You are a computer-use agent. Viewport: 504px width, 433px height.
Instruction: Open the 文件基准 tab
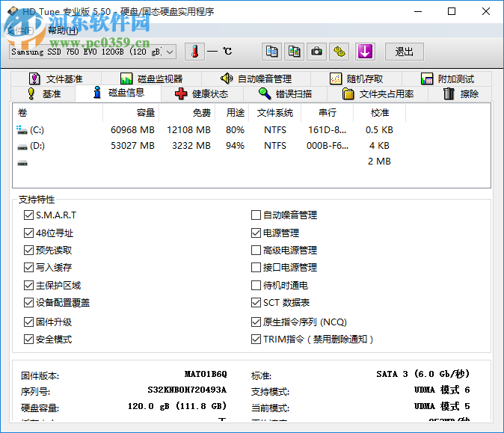coord(56,79)
